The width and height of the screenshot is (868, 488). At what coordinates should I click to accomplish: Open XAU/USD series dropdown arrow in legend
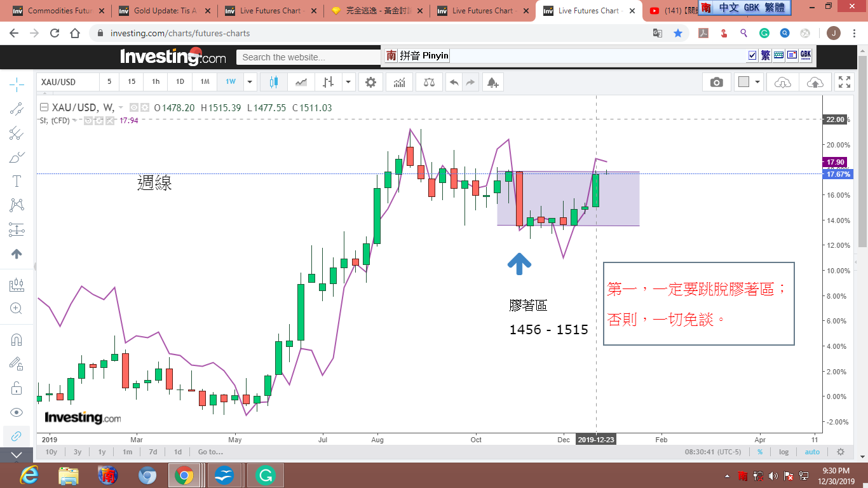(121, 108)
